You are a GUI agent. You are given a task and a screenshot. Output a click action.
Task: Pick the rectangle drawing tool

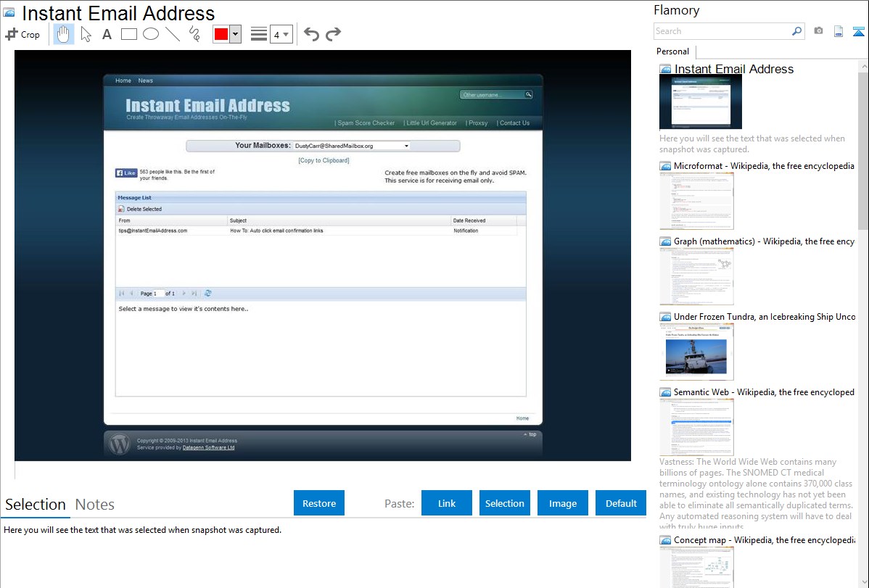click(128, 34)
